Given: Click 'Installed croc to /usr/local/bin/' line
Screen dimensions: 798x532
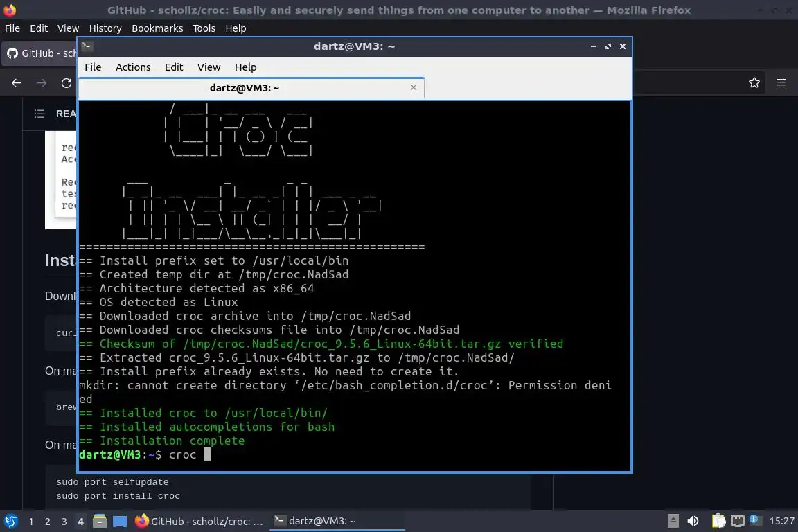Looking at the screenshot, I should 203,413.
